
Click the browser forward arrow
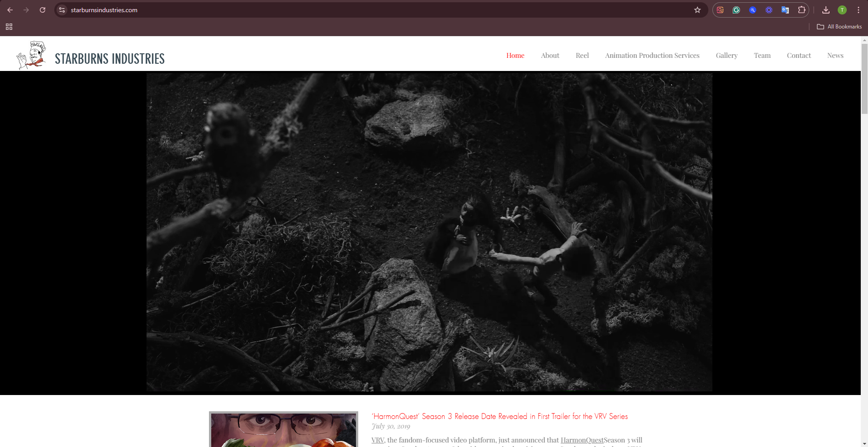tap(26, 10)
